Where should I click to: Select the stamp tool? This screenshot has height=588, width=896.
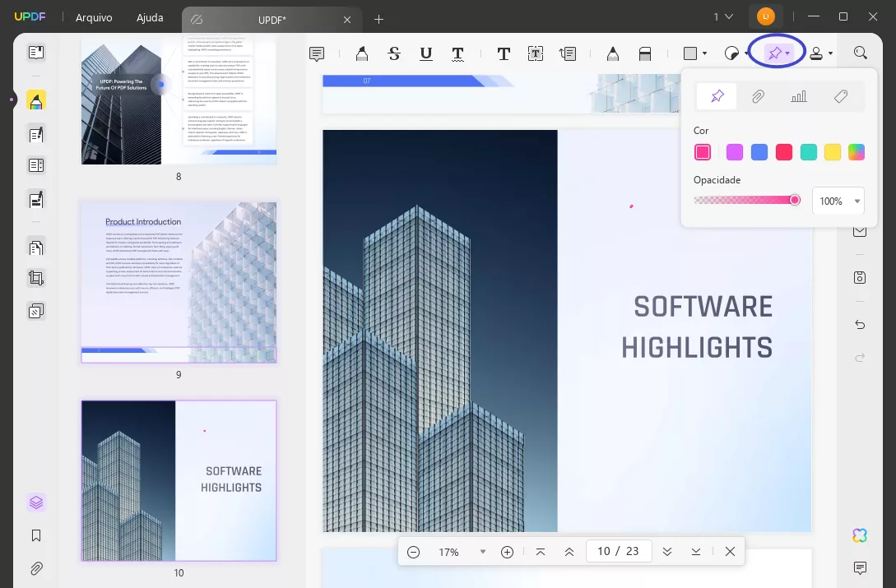point(816,53)
